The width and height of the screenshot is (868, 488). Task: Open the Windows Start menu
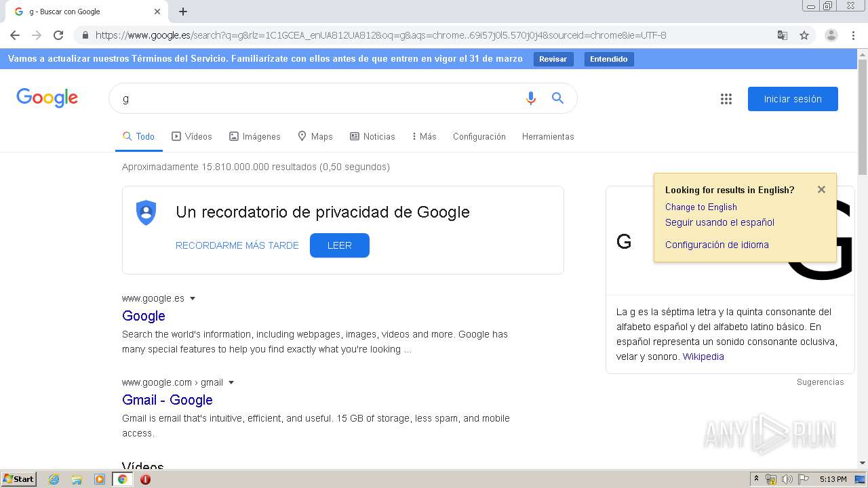click(18, 479)
